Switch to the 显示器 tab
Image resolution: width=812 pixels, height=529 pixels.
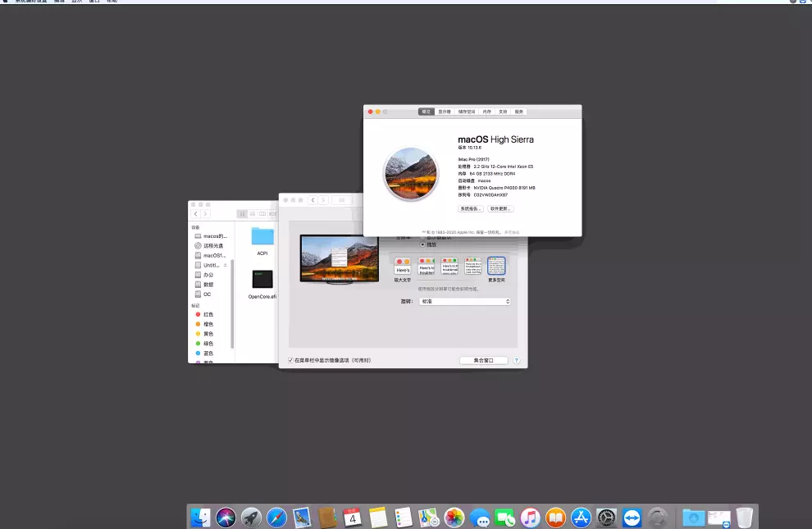[x=445, y=112]
